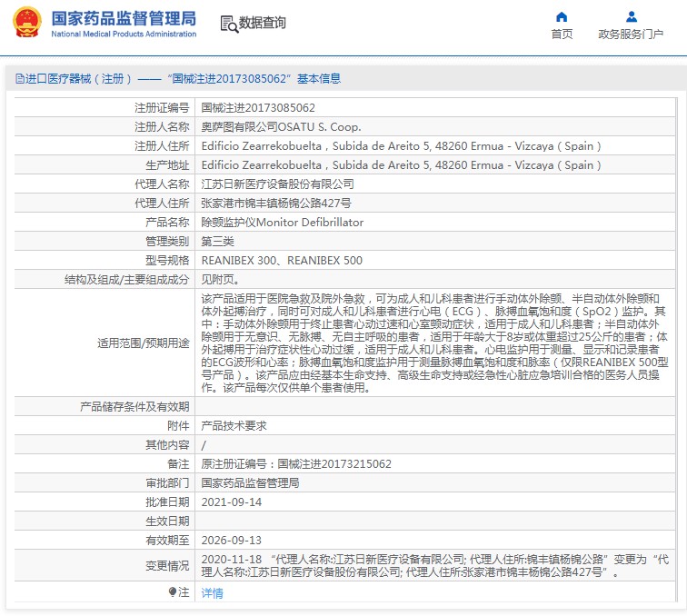687x616 pixels.
Task: Open 政务服务门户 text link
Action: tap(631, 35)
